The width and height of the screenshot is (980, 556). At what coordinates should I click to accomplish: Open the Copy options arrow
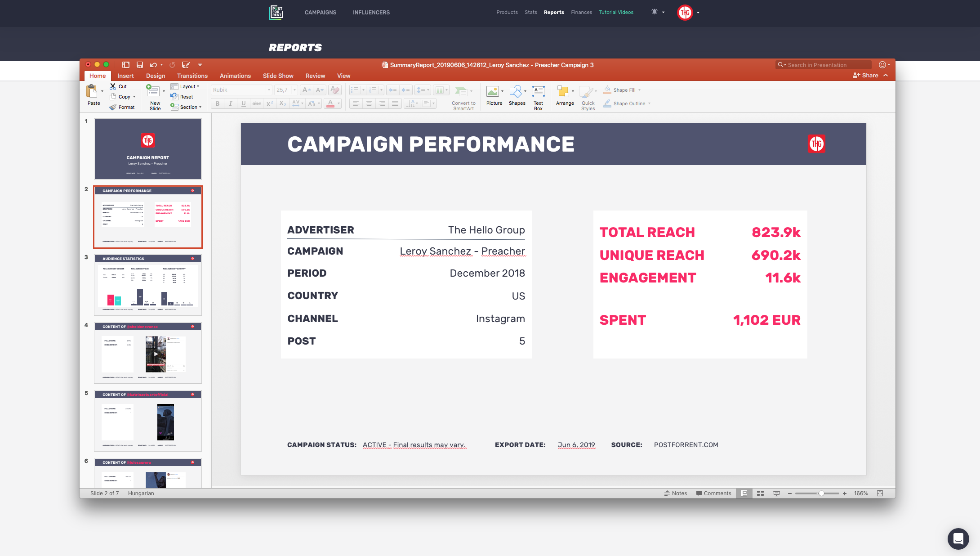[x=134, y=97]
